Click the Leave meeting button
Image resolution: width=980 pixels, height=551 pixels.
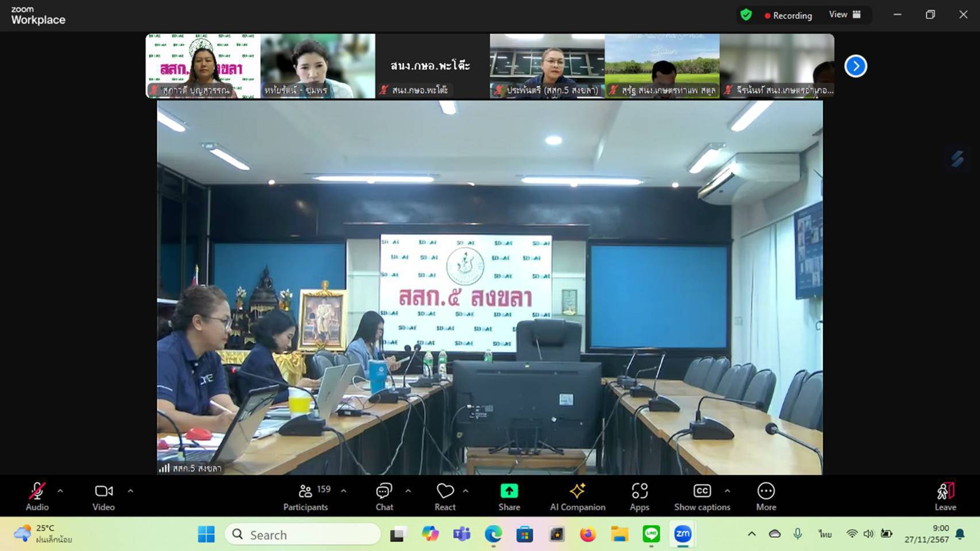pyautogui.click(x=946, y=496)
